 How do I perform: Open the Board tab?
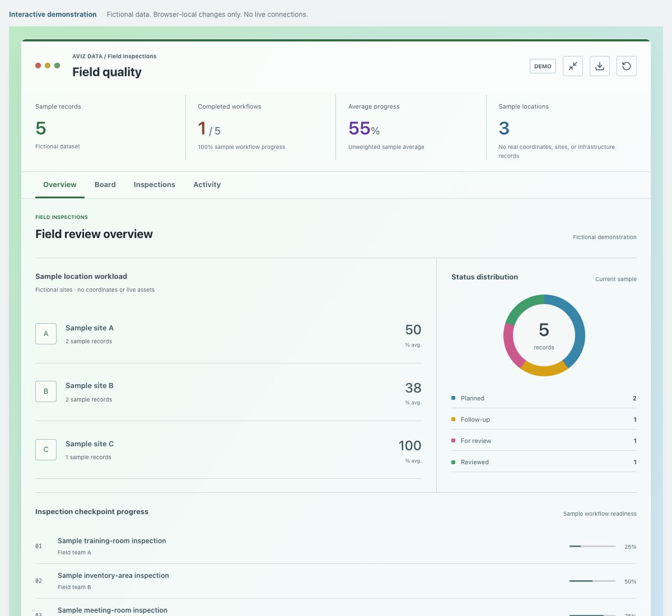pyautogui.click(x=105, y=185)
